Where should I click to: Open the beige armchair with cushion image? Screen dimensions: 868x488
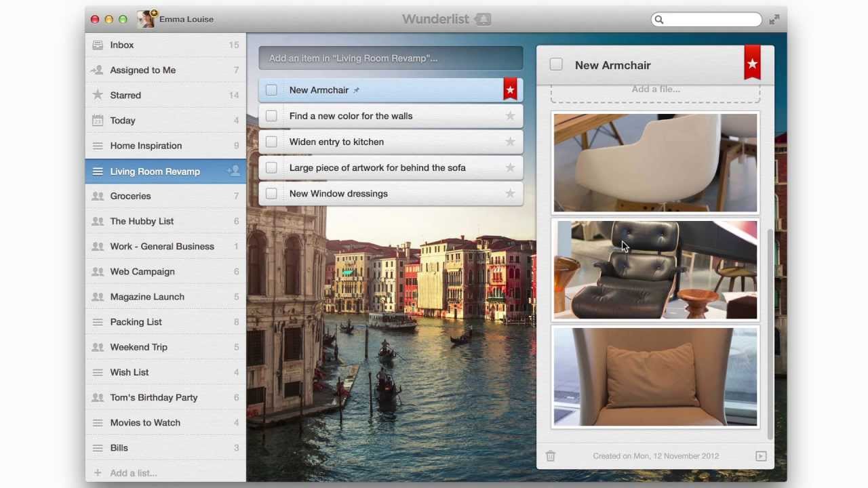(655, 377)
